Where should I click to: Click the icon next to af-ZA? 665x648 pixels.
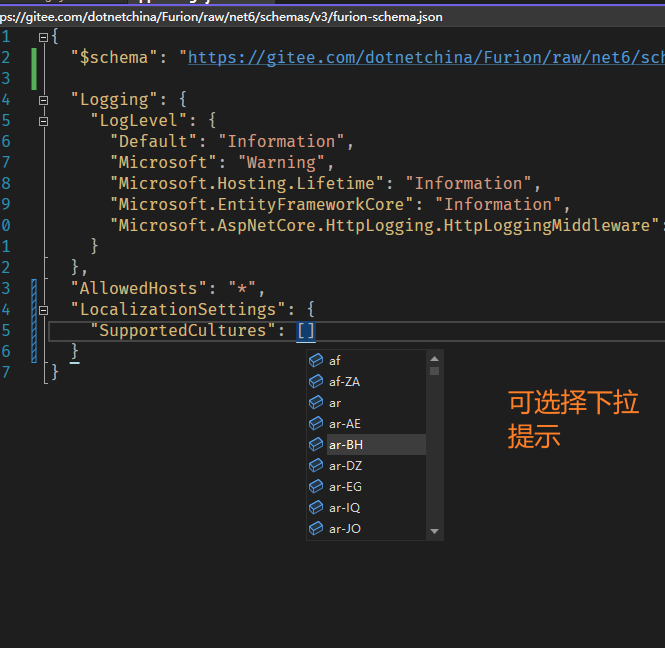(316, 382)
